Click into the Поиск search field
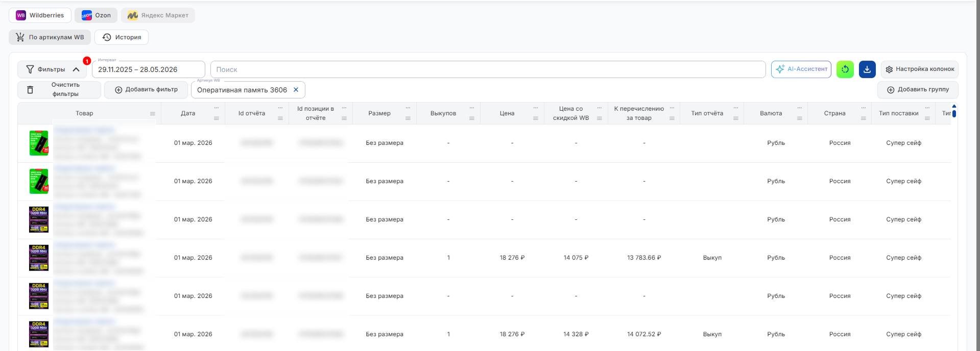Image resolution: width=980 pixels, height=351 pixels. coord(488,69)
